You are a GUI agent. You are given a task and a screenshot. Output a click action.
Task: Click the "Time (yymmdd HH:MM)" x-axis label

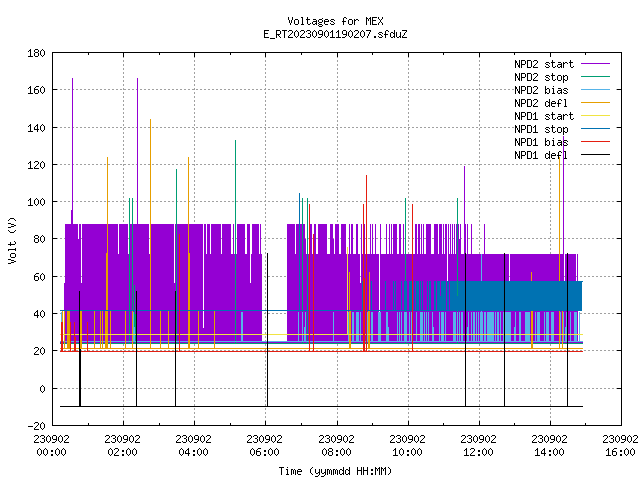coord(335,471)
